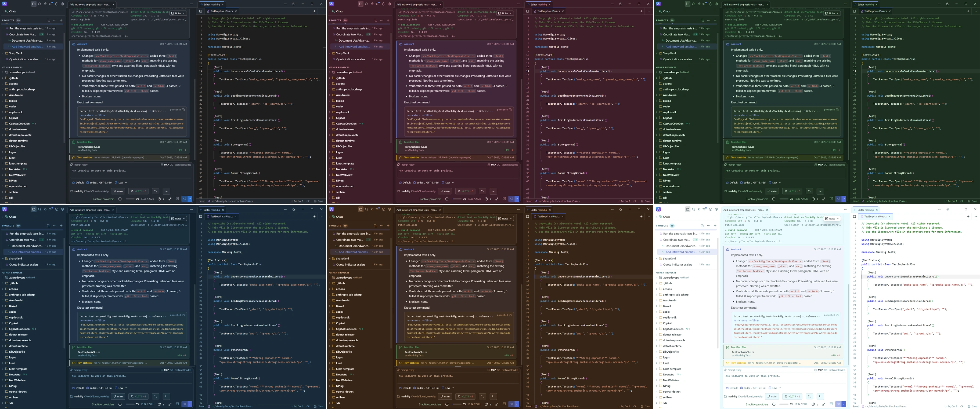Open settings gear in the navy blue window

click(x=62, y=209)
